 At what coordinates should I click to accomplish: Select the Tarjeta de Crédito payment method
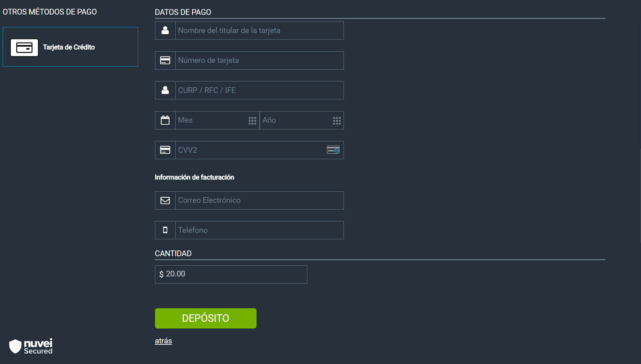click(x=70, y=47)
